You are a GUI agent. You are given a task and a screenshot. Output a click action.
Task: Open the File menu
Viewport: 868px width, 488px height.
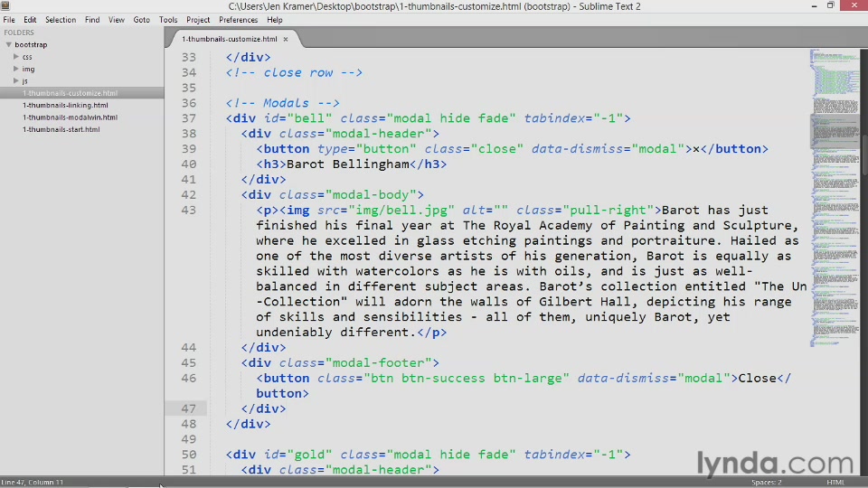click(x=9, y=20)
